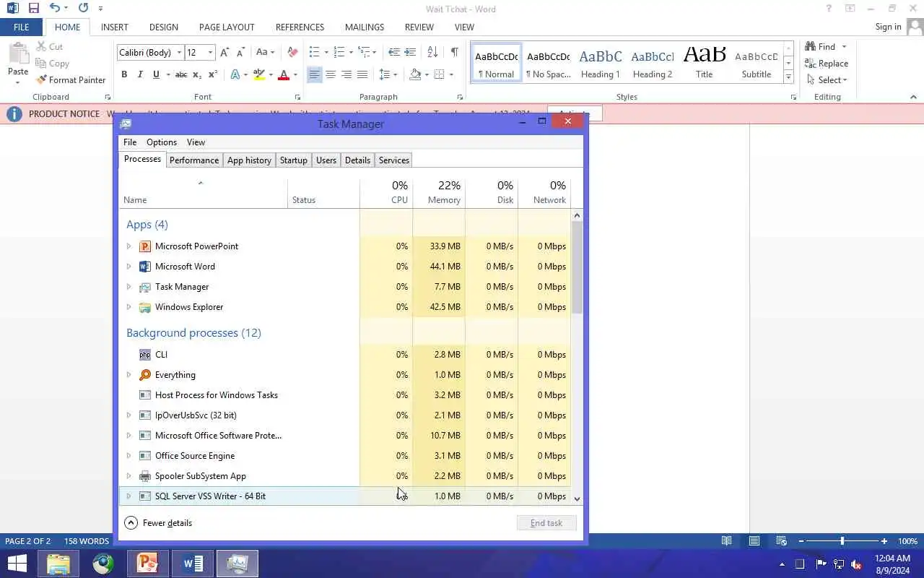The image size is (924, 578).
Task: Click the Numbering list icon
Action: click(x=339, y=52)
